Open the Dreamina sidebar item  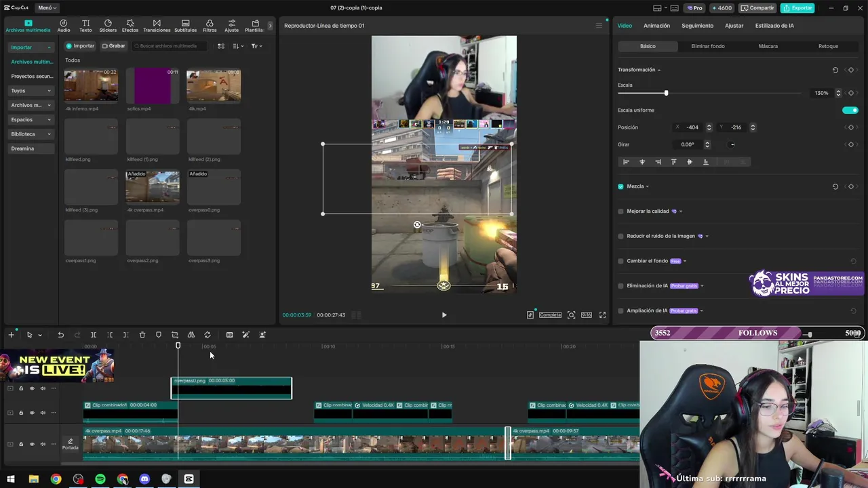tap(31, 148)
